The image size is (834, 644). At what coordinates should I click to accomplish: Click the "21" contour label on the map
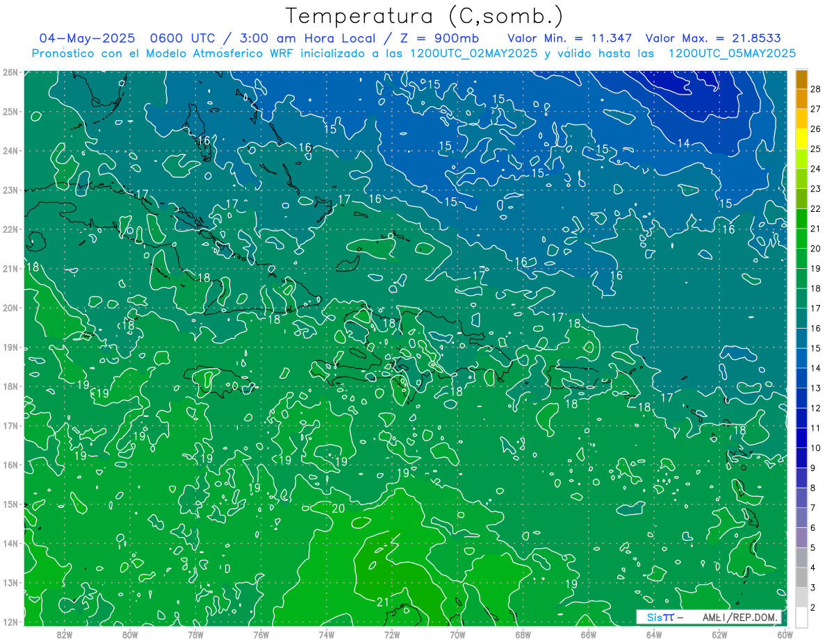383,602
